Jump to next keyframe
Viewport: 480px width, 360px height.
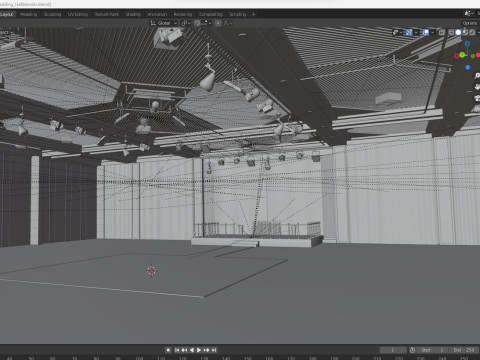207,350
